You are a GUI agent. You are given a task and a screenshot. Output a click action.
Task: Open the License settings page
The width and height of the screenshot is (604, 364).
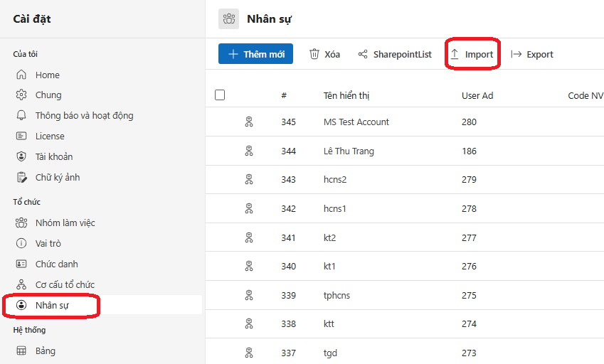click(50, 136)
